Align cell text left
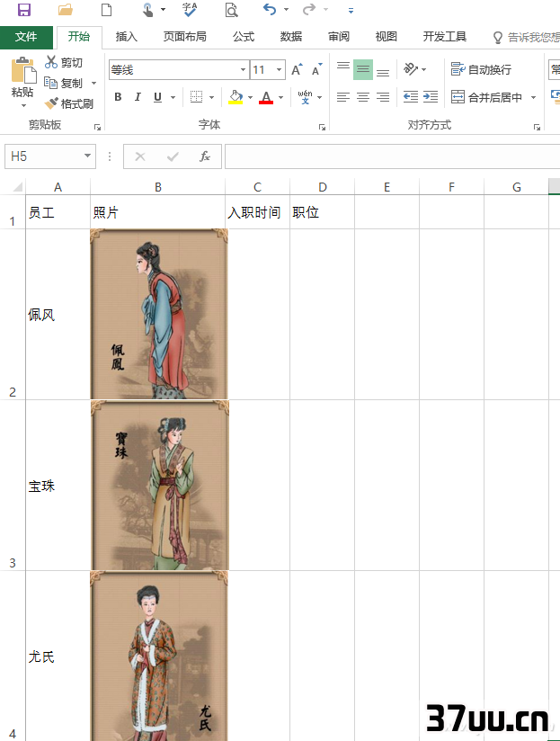This screenshot has height=741, width=560. (343, 97)
